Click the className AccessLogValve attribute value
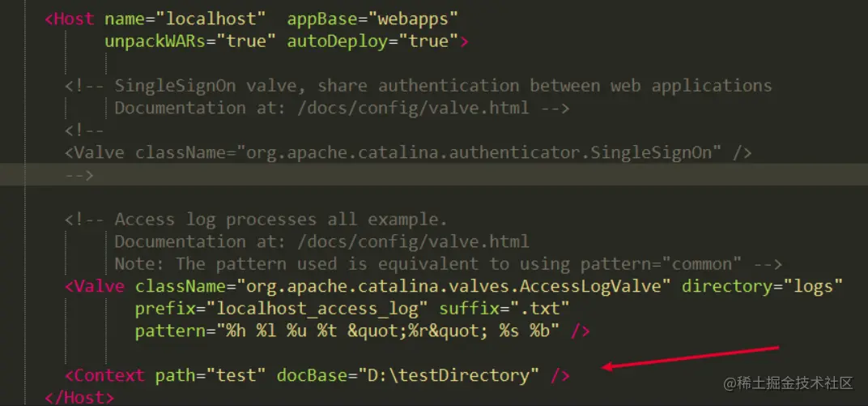This screenshot has height=406, width=868. (453, 286)
